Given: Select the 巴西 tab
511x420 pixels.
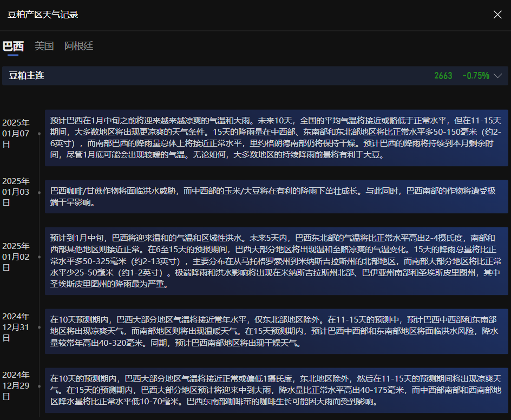Looking at the screenshot, I should pyautogui.click(x=13, y=46).
